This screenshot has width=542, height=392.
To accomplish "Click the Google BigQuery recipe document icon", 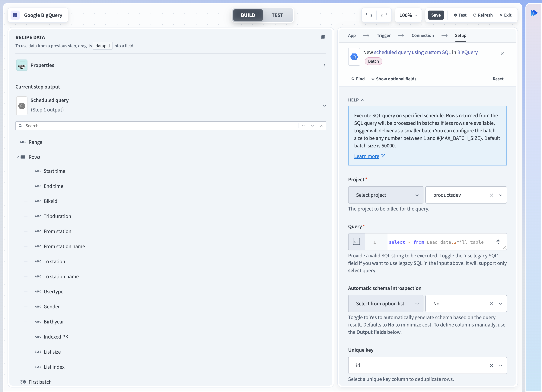I will [15, 15].
